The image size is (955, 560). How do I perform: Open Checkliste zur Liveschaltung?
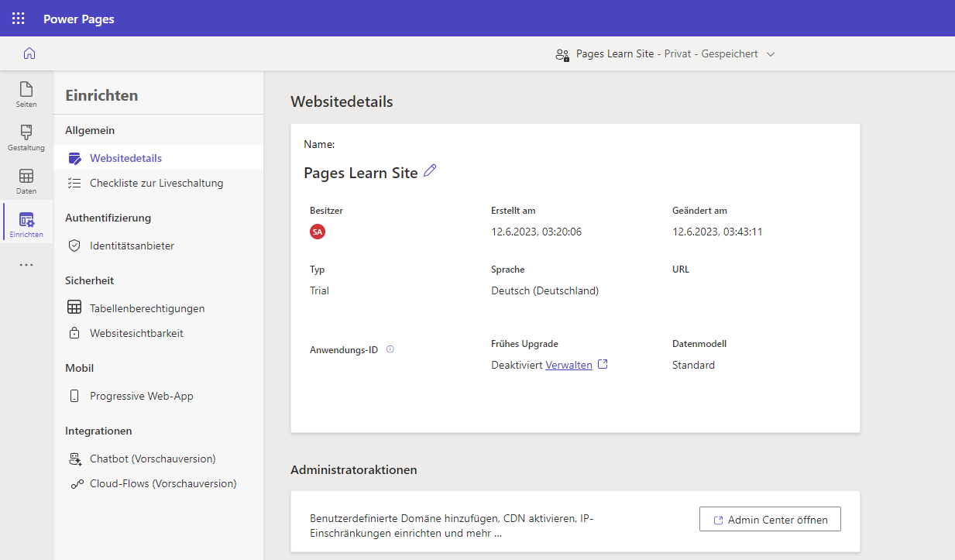click(158, 183)
